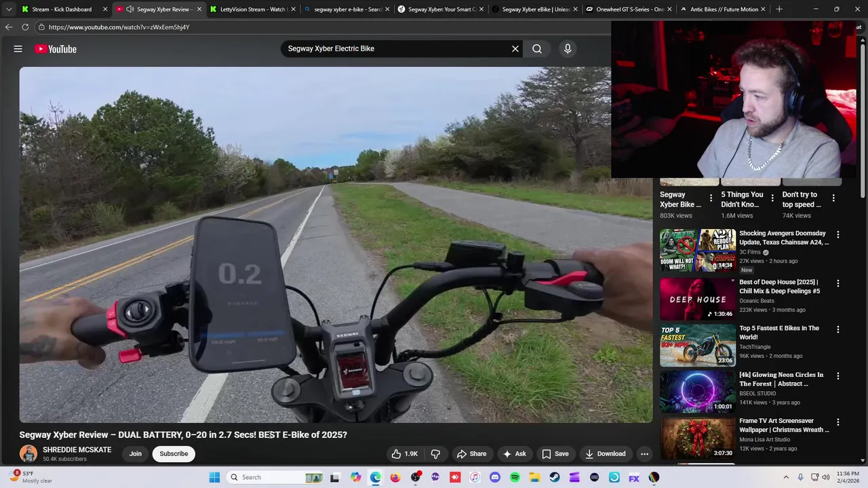Open Copilot from the taskbar
This screenshot has width=868, height=488.
355,477
